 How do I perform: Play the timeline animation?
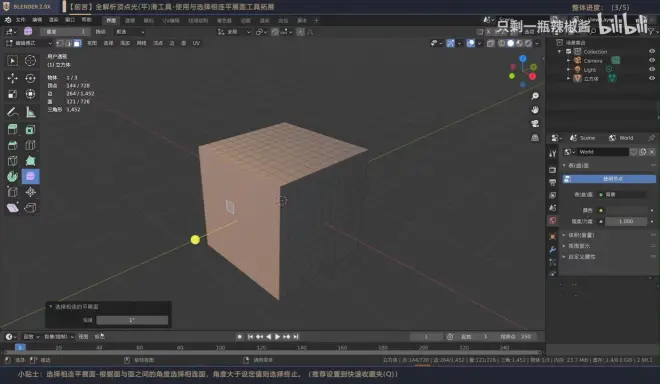point(277,336)
